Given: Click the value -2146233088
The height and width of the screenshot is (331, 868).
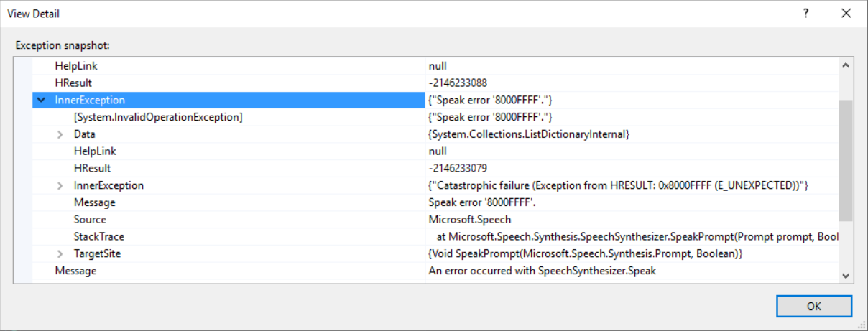Looking at the screenshot, I should point(458,83).
